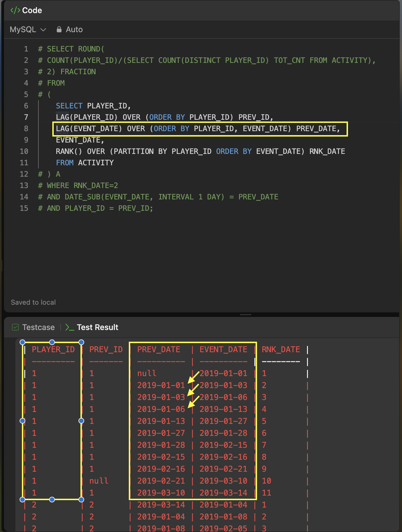Screen dimensions: 402x532
Task: Click the commented SELECT ROUND( line
Action: (x=71, y=49)
